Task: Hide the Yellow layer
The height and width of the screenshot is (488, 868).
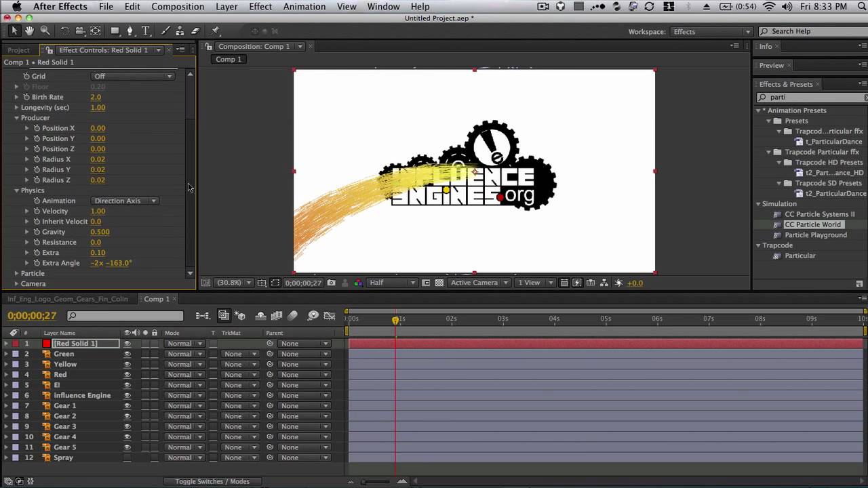Action: coord(127,364)
